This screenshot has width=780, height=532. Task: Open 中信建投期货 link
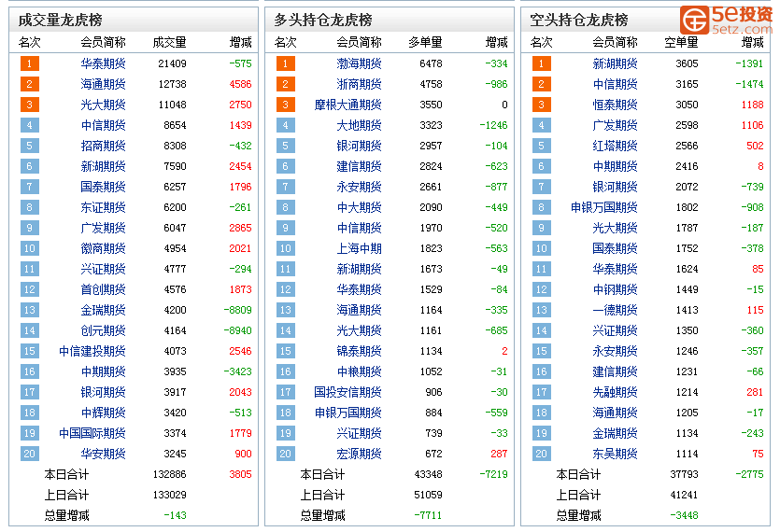[x=92, y=351]
